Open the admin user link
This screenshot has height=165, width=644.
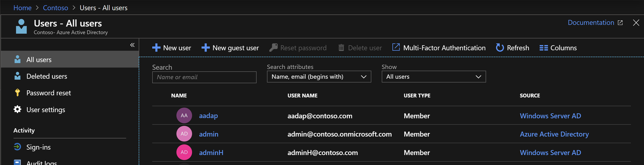(209, 134)
